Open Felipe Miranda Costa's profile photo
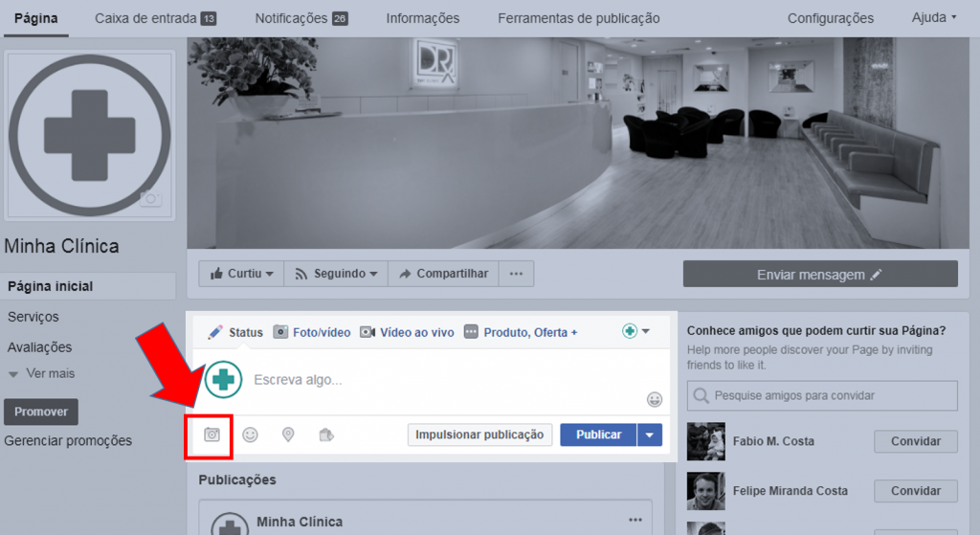This screenshot has height=535, width=980. pos(706,491)
